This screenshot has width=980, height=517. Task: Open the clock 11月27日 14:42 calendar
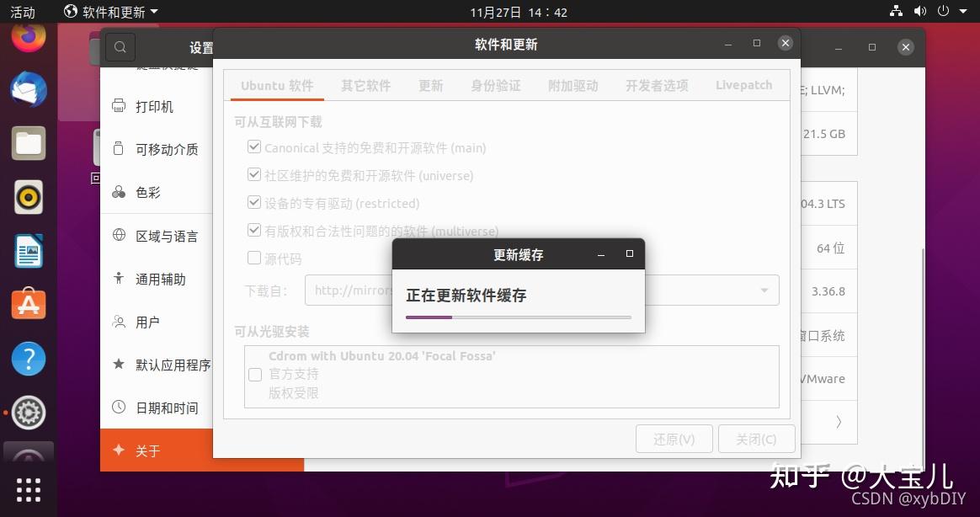tap(519, 12)
